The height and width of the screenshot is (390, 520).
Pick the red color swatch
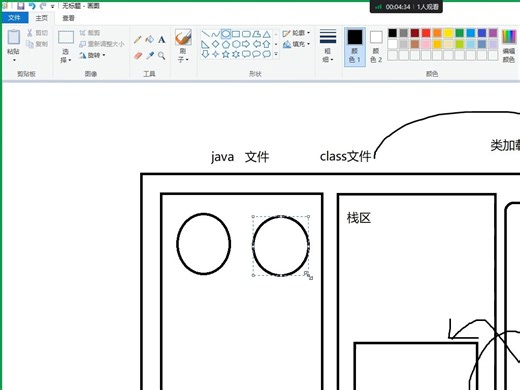[x=426, y=33]
